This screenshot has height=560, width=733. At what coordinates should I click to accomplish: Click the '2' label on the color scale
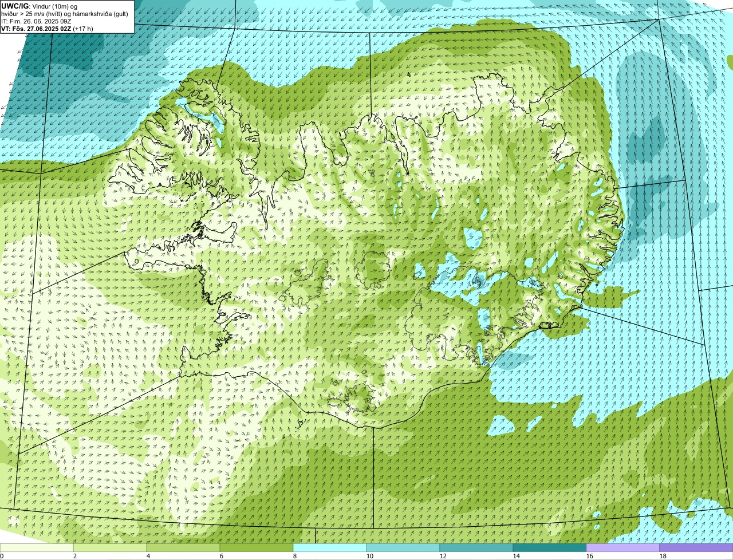(x=75, y=556)
